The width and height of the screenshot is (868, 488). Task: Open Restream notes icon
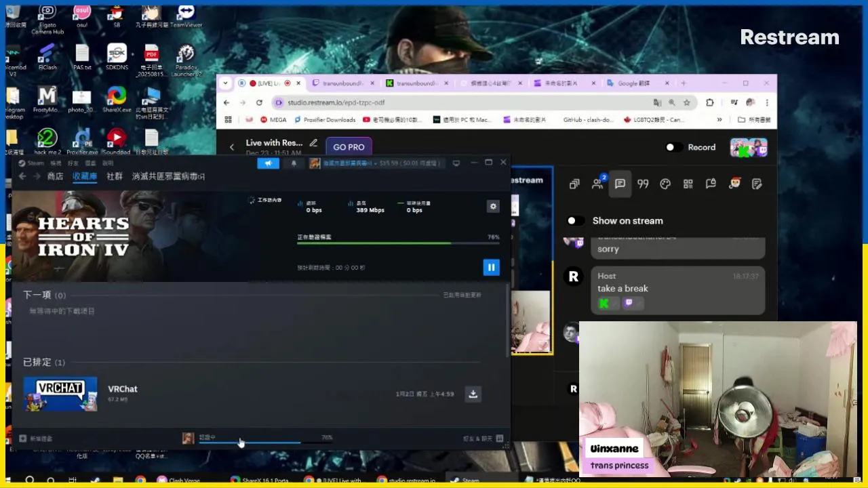click(x=757, y=184)
